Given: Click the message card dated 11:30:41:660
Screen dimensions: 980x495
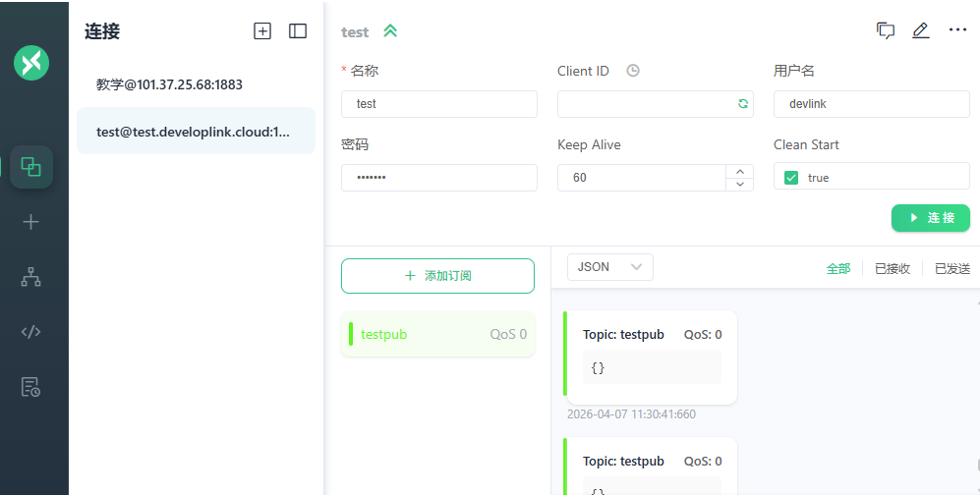Looking at the screenshot, I should pos(650,357).
